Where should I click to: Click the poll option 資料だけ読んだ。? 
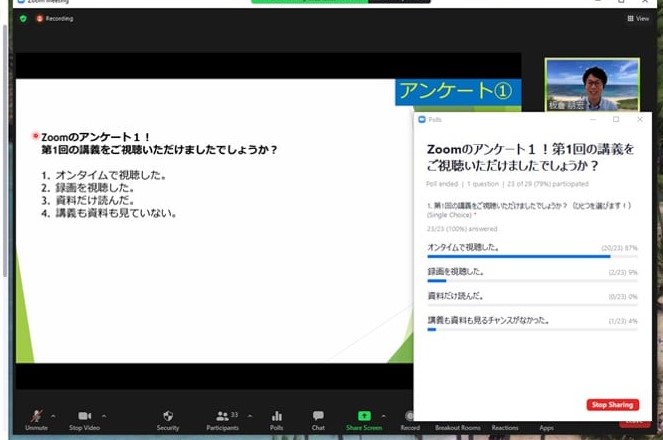click(x=455, y=296)
